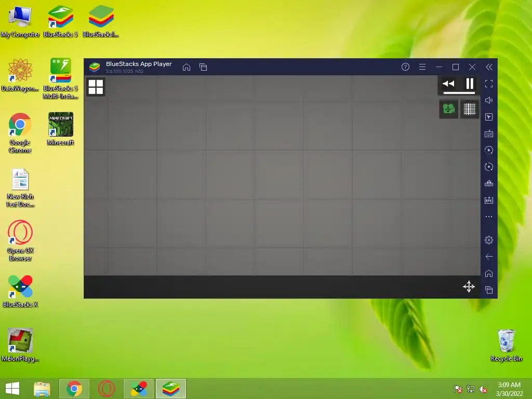Click the network tray icon
Screen dimensions: 532x399
coord(471,389)
